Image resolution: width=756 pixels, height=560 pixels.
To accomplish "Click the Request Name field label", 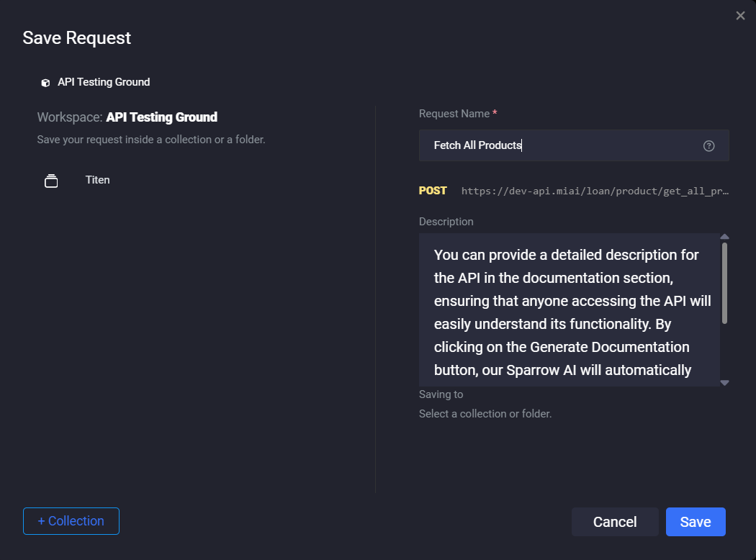I will (x=454, y=114).
